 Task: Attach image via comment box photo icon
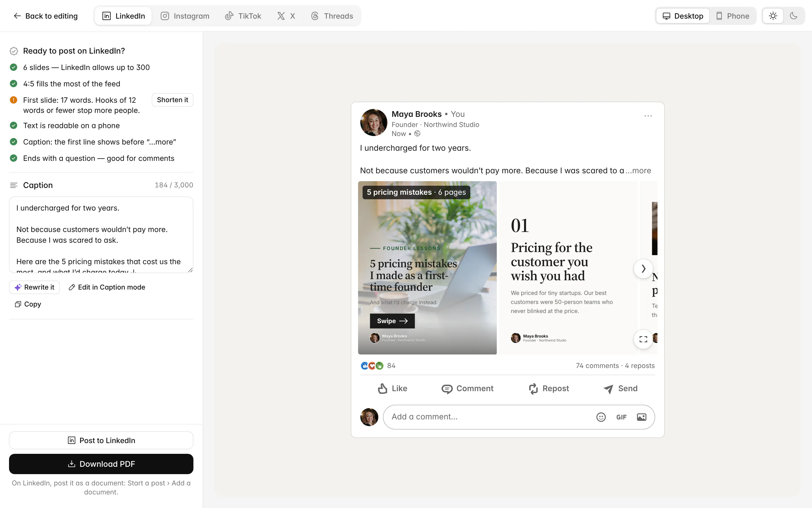[x=641, y=417]
